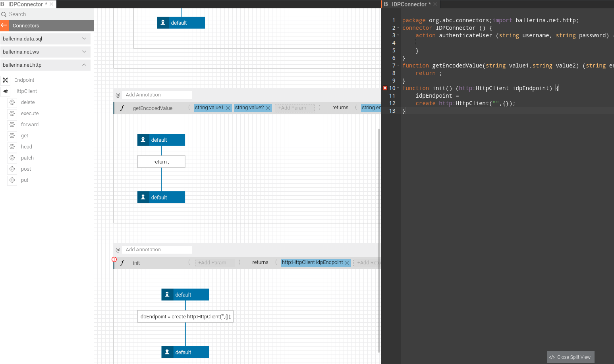This screenshot has width=614, height=364.
Task: Click the error marker on line 10
Action: pos(385,88)
